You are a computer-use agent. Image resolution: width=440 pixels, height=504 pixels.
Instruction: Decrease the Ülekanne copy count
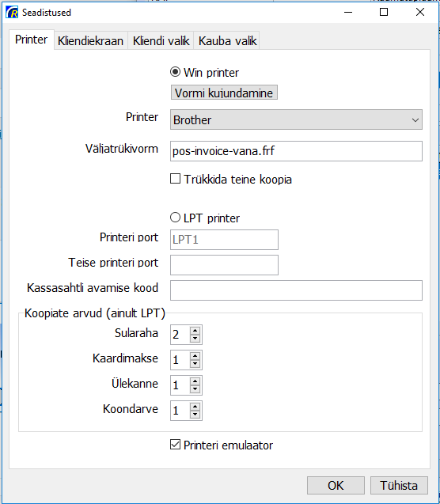[x=195, y=389]
